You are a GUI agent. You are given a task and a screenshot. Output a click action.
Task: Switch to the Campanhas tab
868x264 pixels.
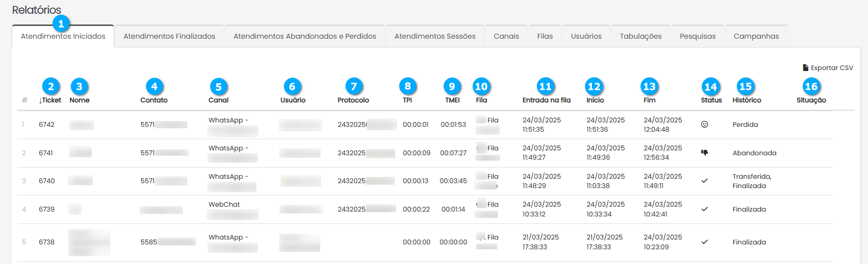756,36
